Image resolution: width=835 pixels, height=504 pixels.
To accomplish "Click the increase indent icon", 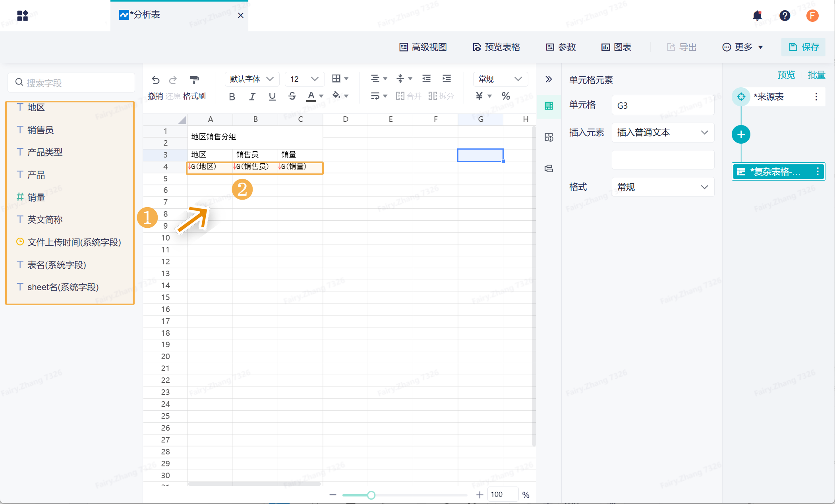I will pos(446,79).
